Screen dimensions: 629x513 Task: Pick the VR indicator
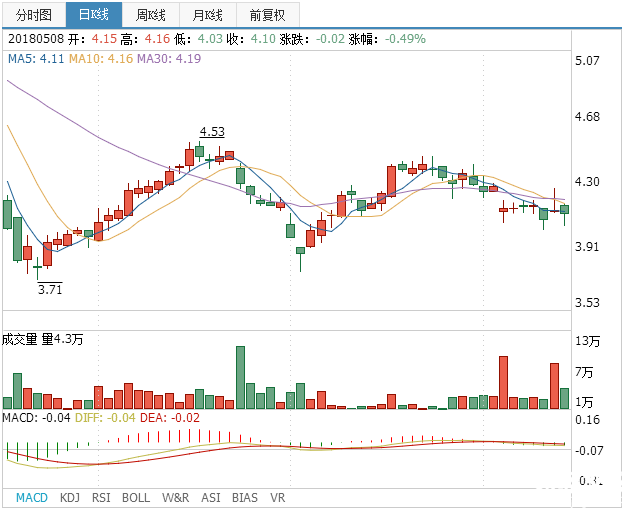coord(278,498)
